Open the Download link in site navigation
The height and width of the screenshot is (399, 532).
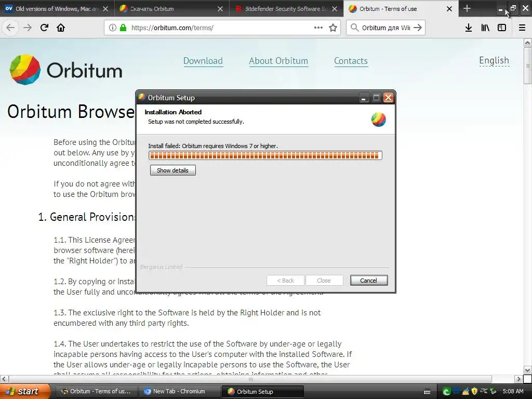click(x=203, y=61)
